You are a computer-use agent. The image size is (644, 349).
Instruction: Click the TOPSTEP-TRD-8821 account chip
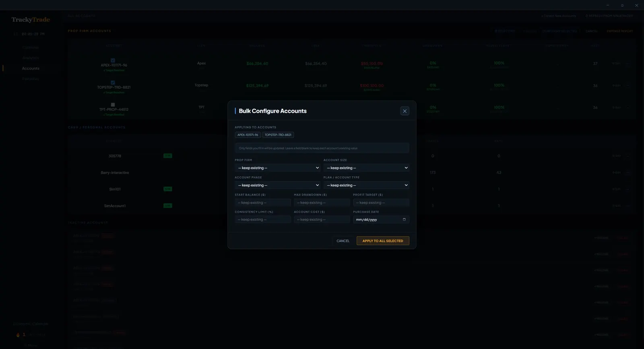coord(278,135)
